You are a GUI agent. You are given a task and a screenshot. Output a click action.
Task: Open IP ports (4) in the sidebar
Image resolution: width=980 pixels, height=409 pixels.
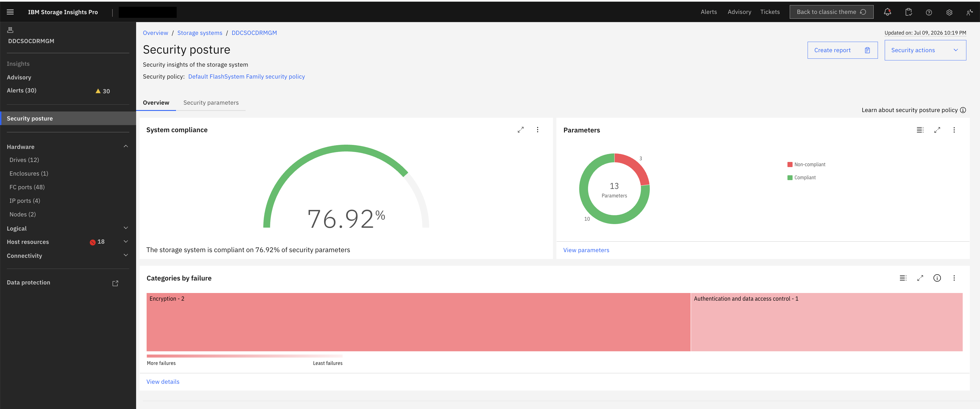click(x=25, y=201)
